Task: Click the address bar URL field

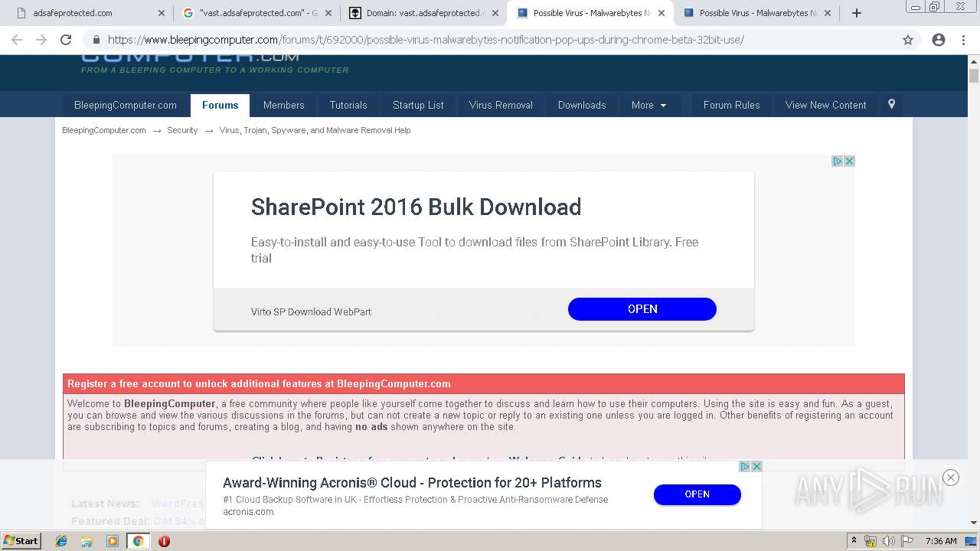Action: 490,40
